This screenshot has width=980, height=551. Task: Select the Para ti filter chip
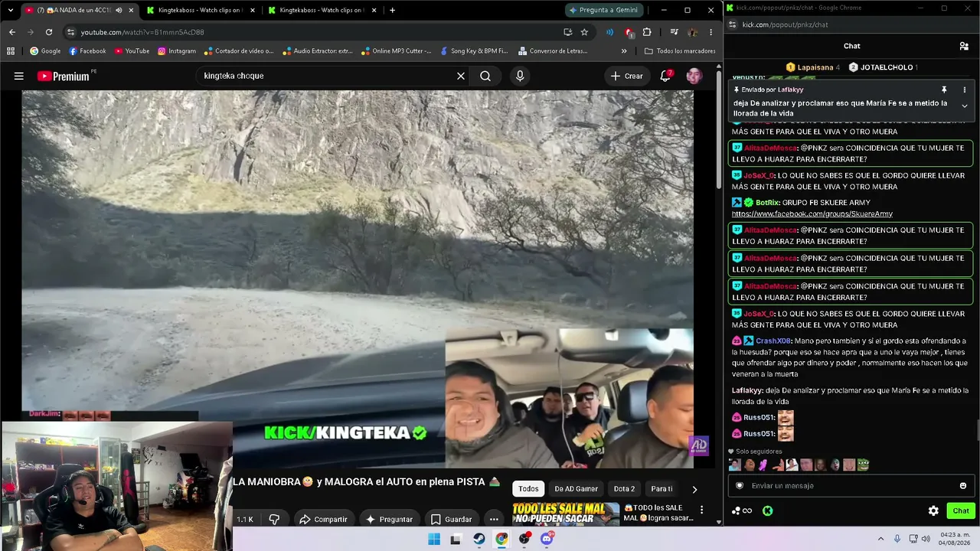click(x=661, y=489)
